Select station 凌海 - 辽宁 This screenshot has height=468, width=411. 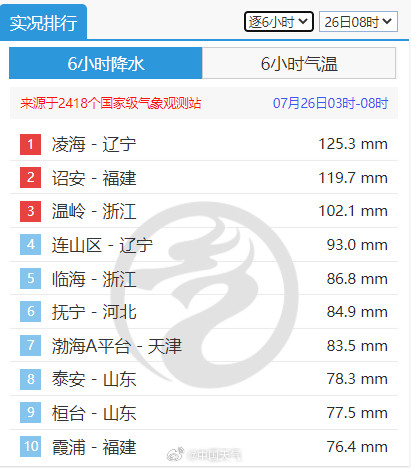pyautogui.click(x=94, y=144)
